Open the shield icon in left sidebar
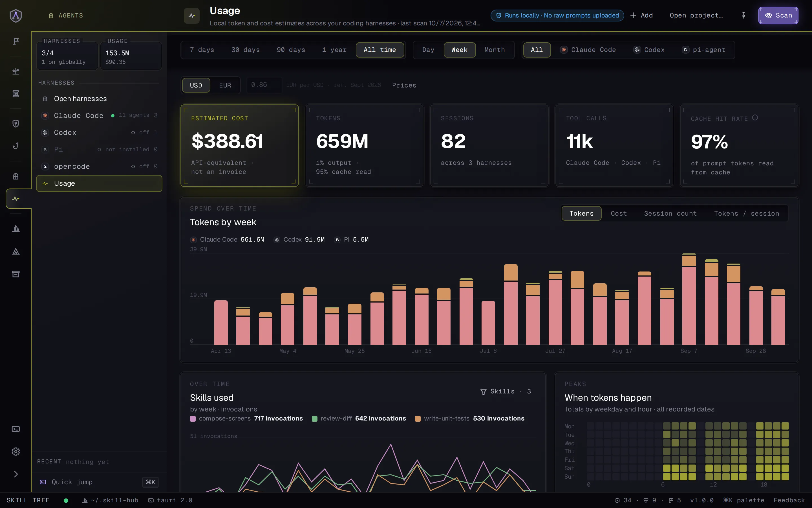Image resolution: width=812 pixels, height=508 pixels. click(16, 124)
